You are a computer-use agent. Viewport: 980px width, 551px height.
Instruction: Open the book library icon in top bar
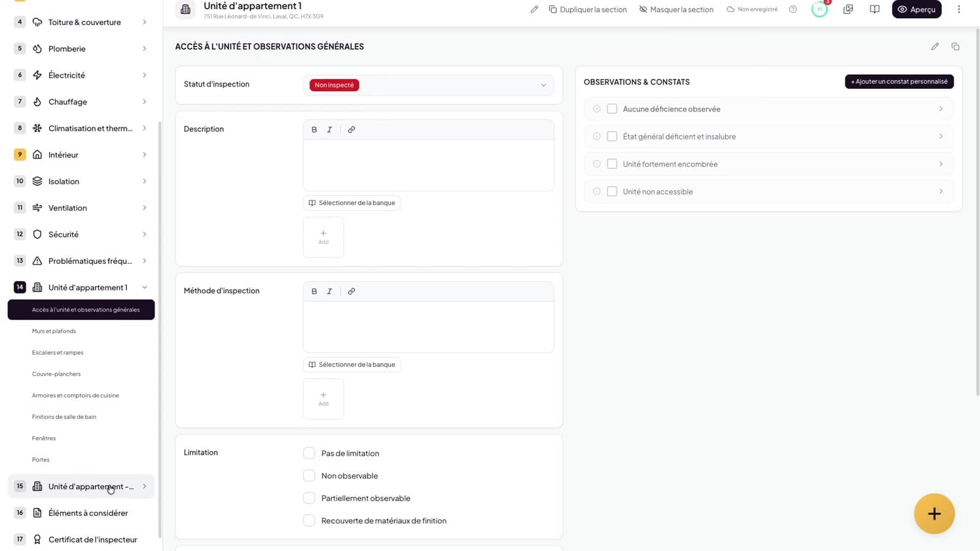(x=875, y=9)
